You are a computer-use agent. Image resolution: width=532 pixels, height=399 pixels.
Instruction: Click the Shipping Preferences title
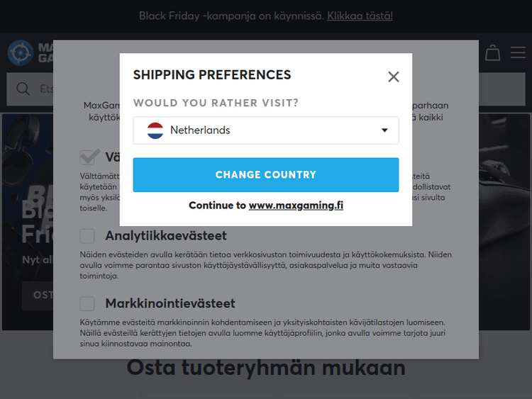[212, 75]
